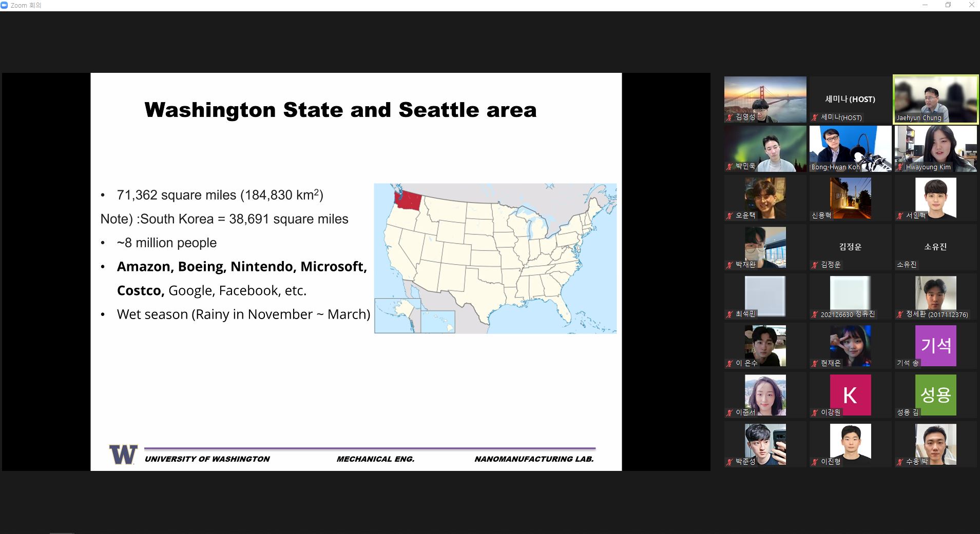Click the muted mic icon beside 박민욱
The image size is (980, 534).
tap(729, 167)
